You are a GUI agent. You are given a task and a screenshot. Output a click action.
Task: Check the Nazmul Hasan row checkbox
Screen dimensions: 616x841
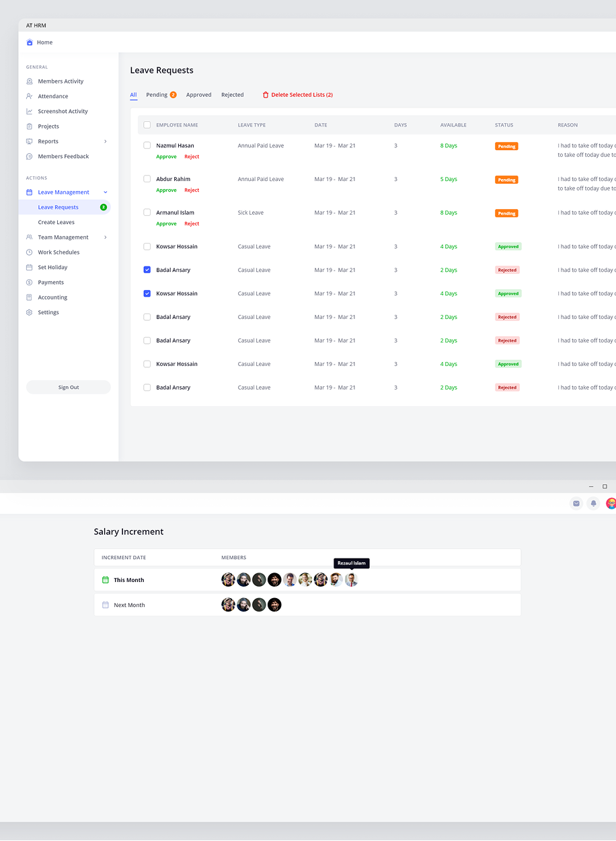[147, 145]
